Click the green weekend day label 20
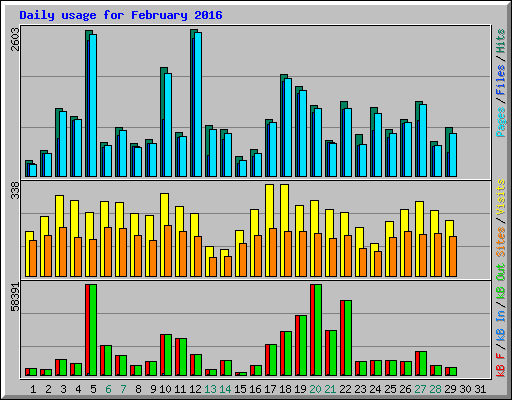The image size is (512, 400). point(315,389)
